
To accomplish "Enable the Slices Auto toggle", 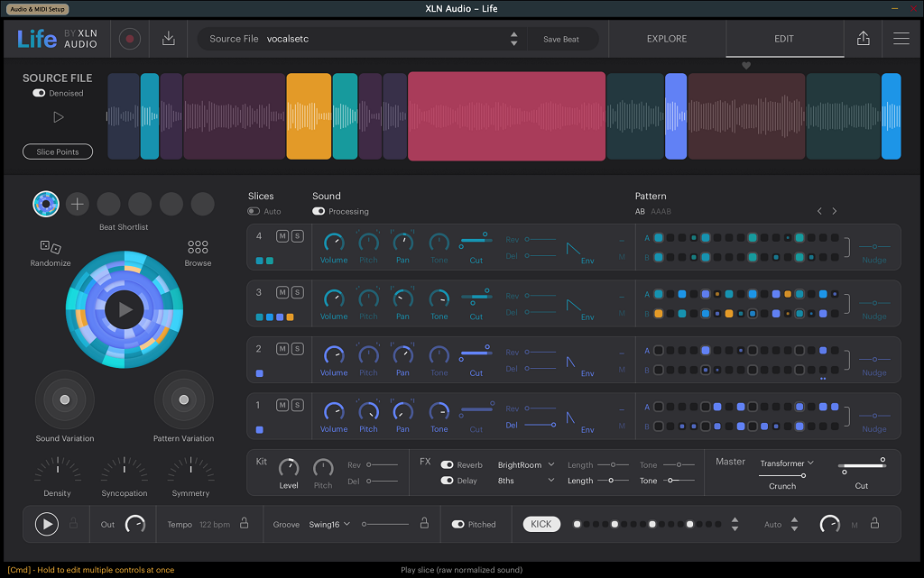I will pyautogui.click(x=254, y=211).
